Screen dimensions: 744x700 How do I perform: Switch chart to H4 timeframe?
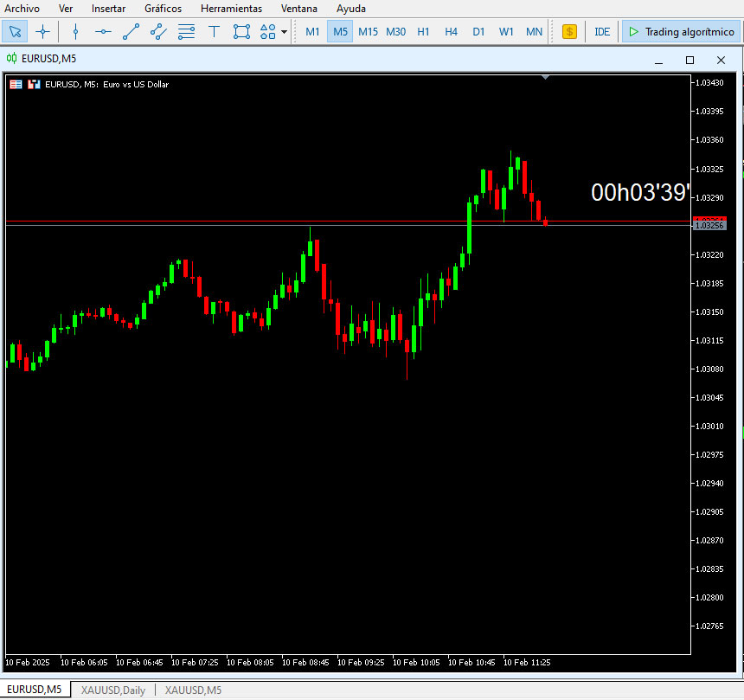coord(451,32)
